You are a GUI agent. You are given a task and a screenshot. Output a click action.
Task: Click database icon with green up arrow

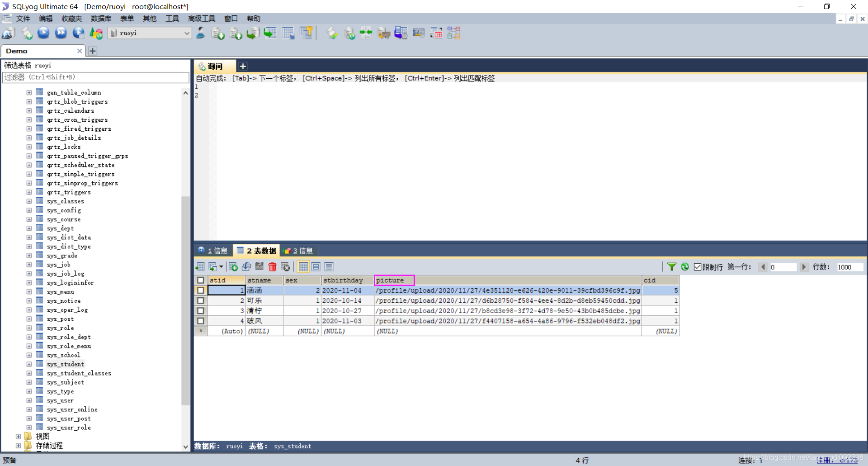pyautogui.click(x=236, y=33)
